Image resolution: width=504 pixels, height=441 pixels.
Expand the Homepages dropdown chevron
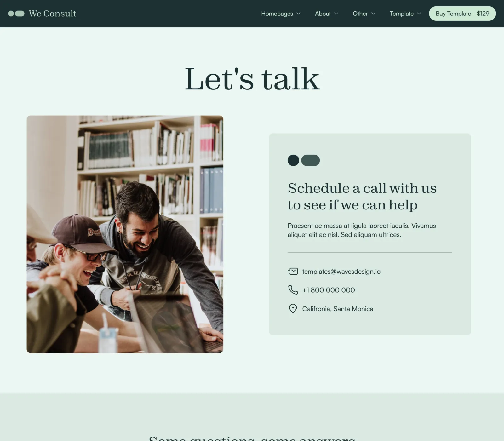(x=298, y=14)
